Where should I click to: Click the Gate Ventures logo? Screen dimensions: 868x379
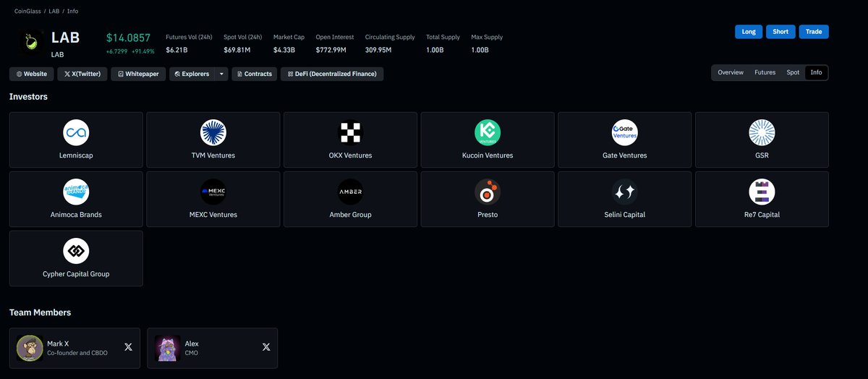(625, 132)
